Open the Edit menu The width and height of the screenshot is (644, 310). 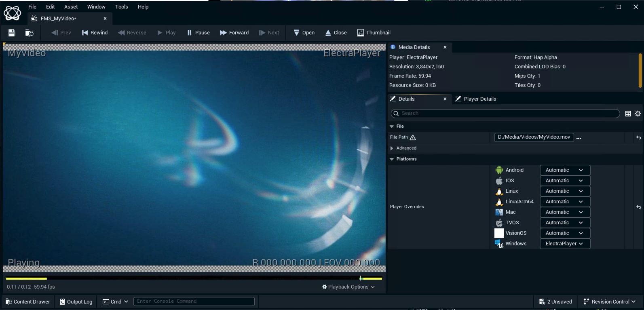(x=50, y=7)
